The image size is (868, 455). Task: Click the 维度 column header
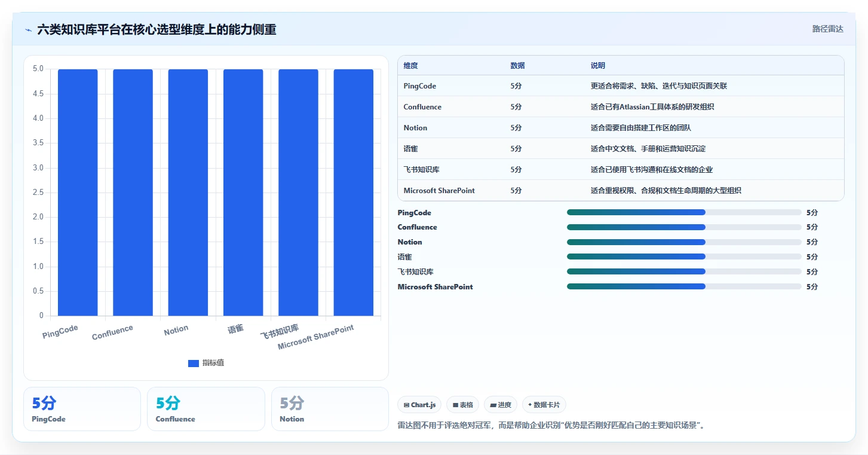pyautogui.click(x=410, y=66)
